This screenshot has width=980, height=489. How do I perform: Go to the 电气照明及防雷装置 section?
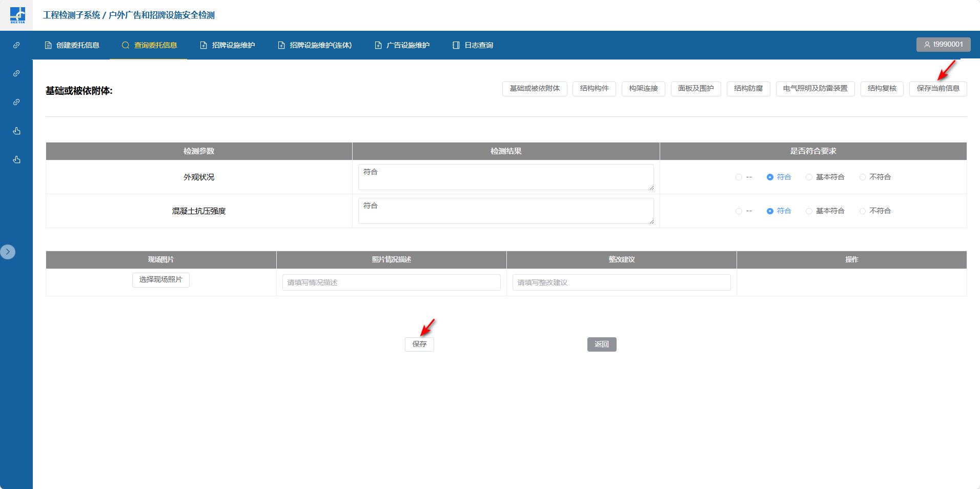815,89
